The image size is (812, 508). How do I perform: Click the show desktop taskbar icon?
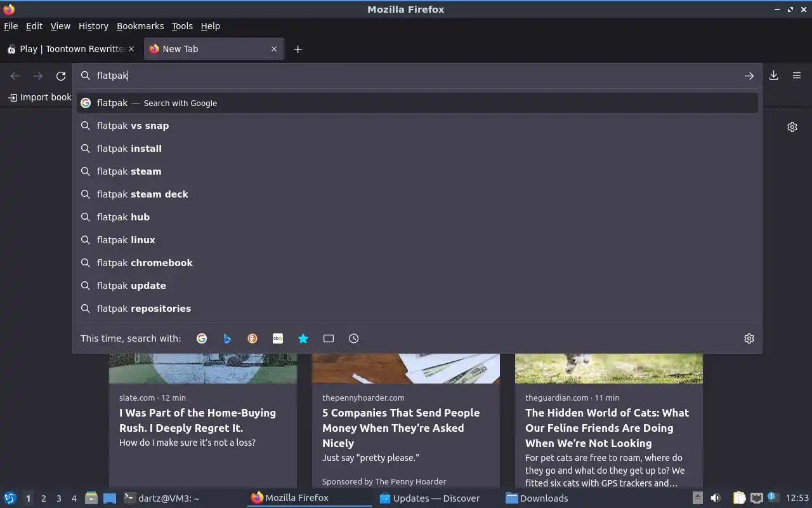click(x=110, y=498)
